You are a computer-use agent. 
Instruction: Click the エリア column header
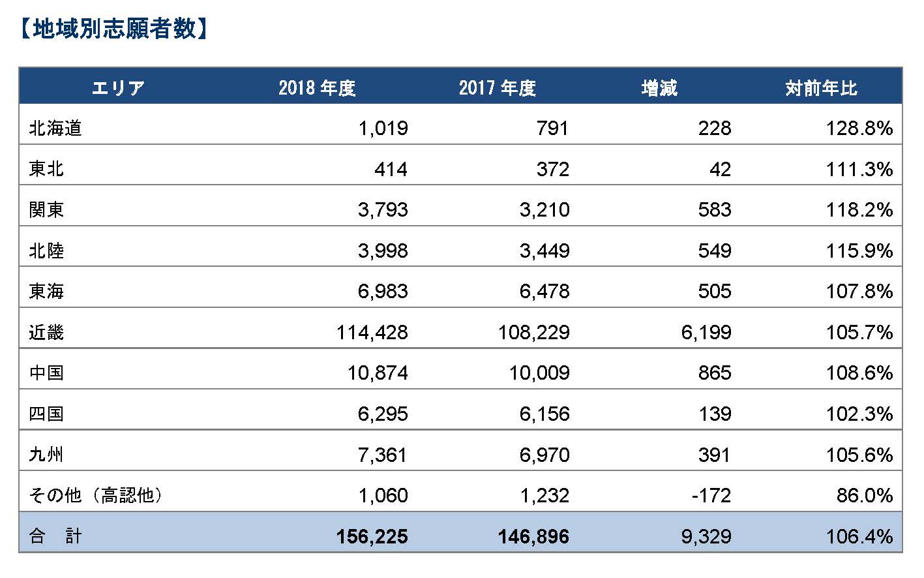(x=118, y=88)
